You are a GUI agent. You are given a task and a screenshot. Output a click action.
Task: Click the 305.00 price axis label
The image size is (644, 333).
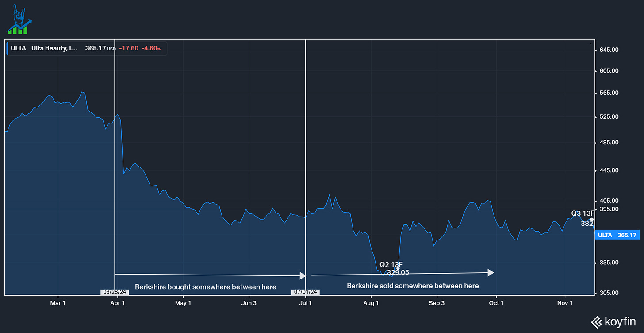(x=609, y=293)
